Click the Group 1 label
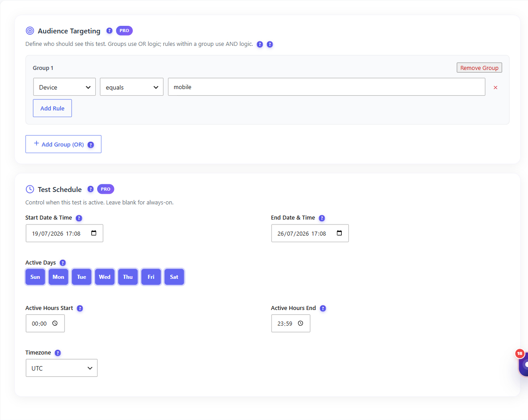 pyautogui.click(x=43, y=68)
